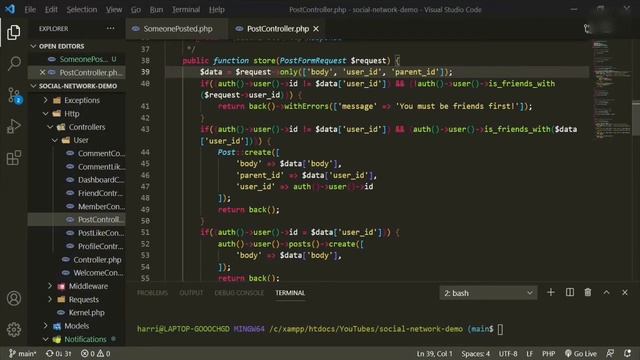Screen dimensions: 640x360
Task: Select the Terminal panel tab
Action: 290,293
